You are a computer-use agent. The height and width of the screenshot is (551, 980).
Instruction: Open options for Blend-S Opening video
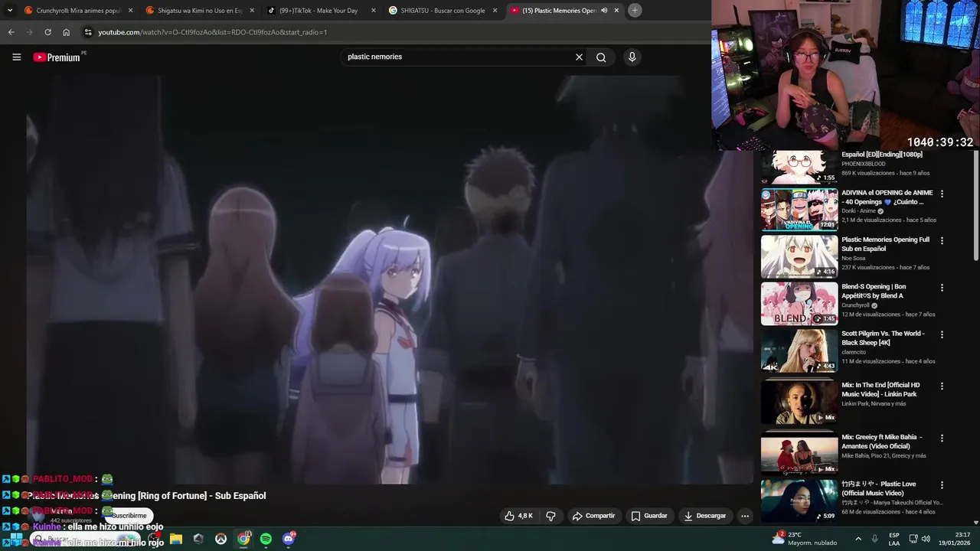942,288
